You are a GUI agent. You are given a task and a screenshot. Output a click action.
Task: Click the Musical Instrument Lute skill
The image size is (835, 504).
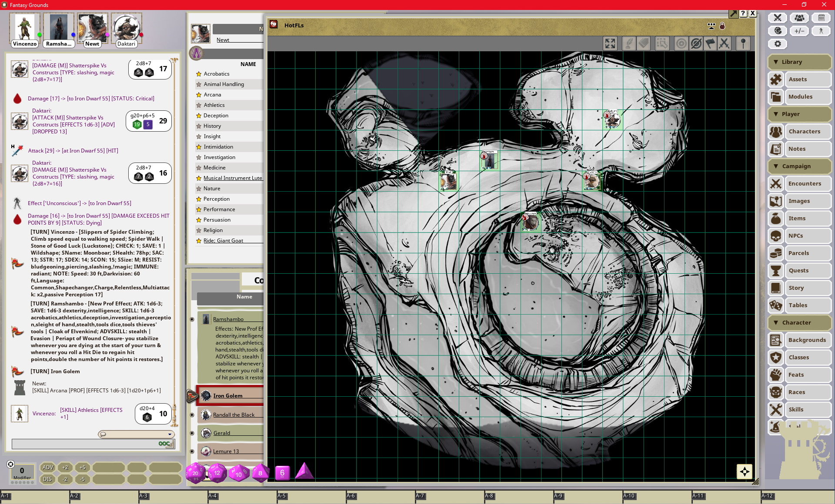(x=233, y=178)
